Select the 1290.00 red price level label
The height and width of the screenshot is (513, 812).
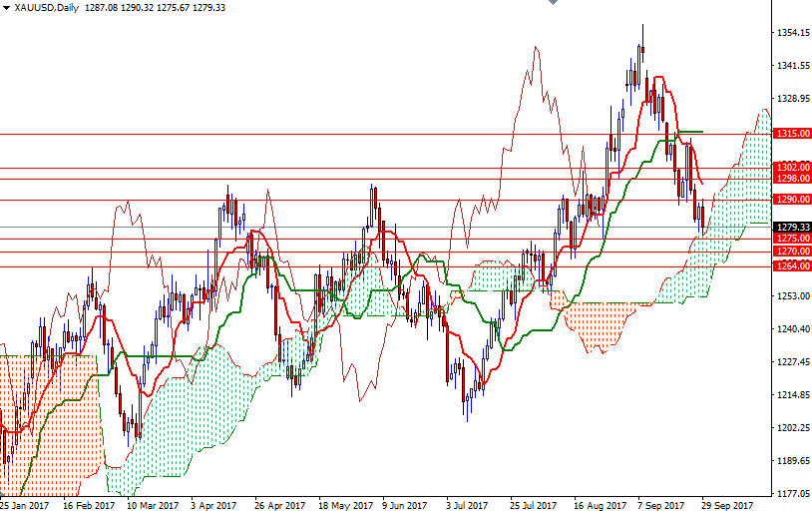[x=792, y=199]
